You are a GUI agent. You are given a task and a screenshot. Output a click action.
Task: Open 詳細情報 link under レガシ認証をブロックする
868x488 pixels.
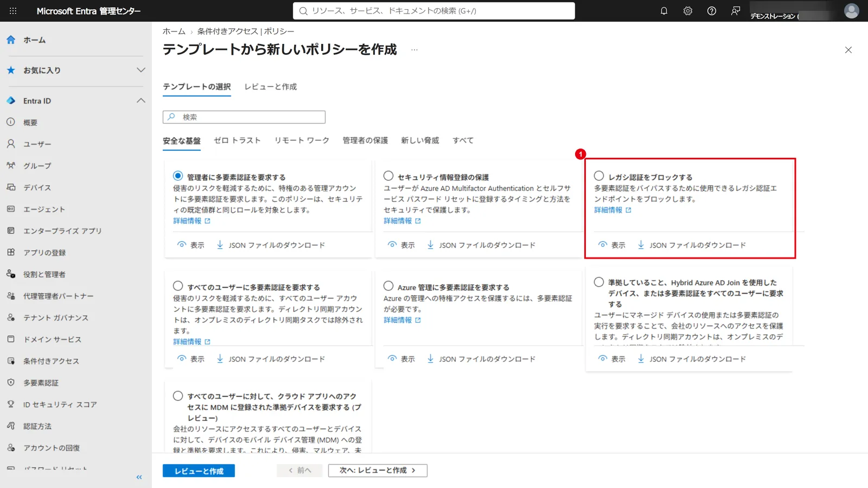[x=612, y=210]
